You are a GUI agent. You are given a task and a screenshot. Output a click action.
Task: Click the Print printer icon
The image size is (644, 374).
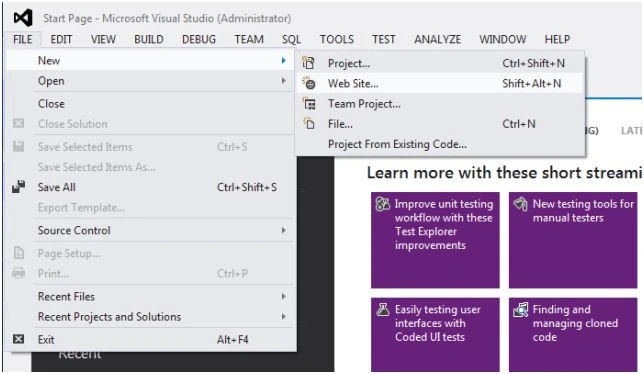(18, 273)
